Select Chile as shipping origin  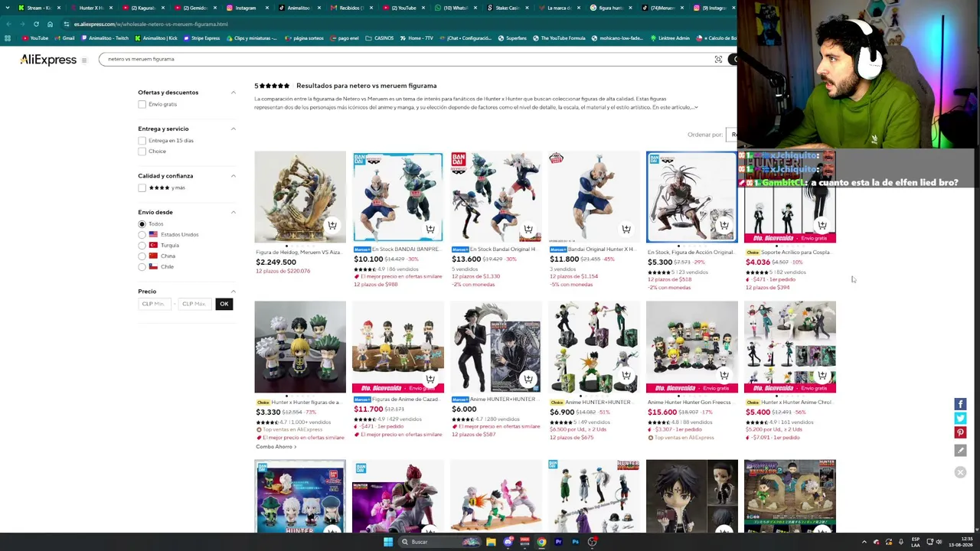click(x=142, y=267)
